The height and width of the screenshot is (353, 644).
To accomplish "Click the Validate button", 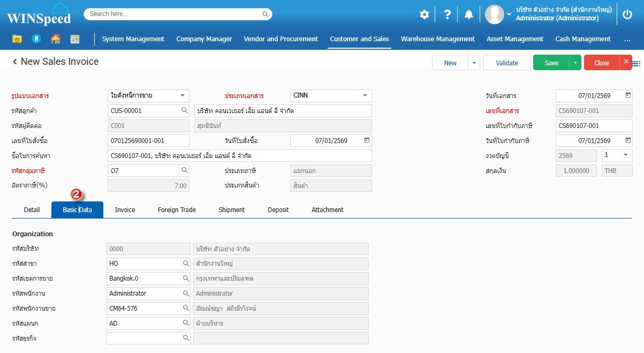I will pyautogui.click(x=506, y=63).
